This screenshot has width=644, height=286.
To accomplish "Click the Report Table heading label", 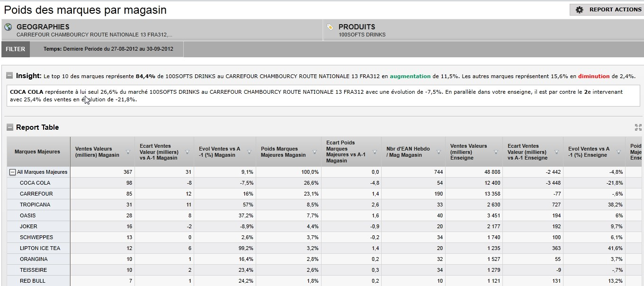I will 37,127.
